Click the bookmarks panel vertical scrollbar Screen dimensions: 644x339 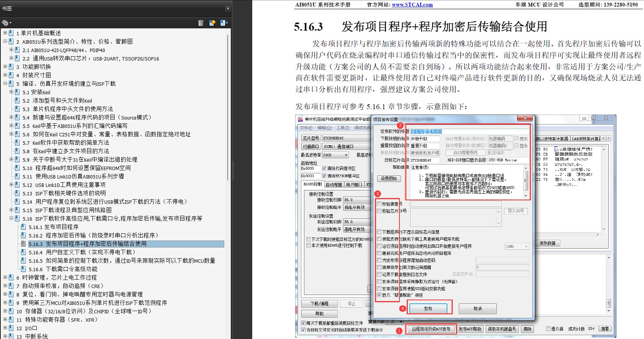coord(228,107)
